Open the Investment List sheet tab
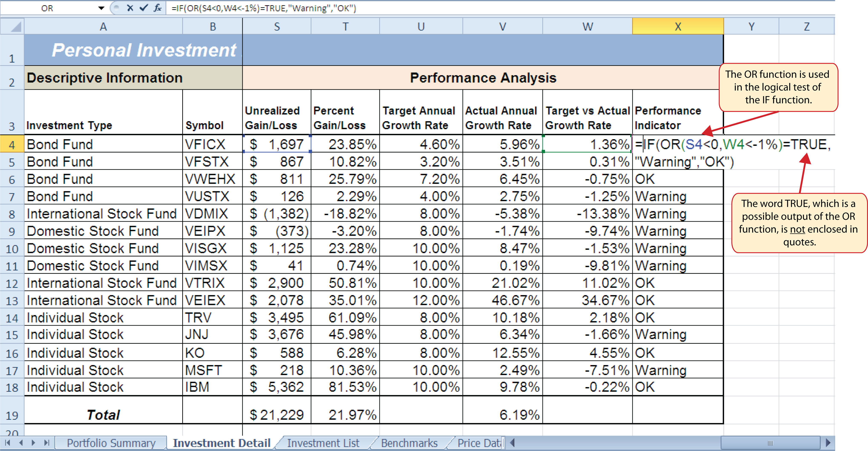The width and height of the screenshot is (868, 451). pyautogui.click(x=323, y=443)
